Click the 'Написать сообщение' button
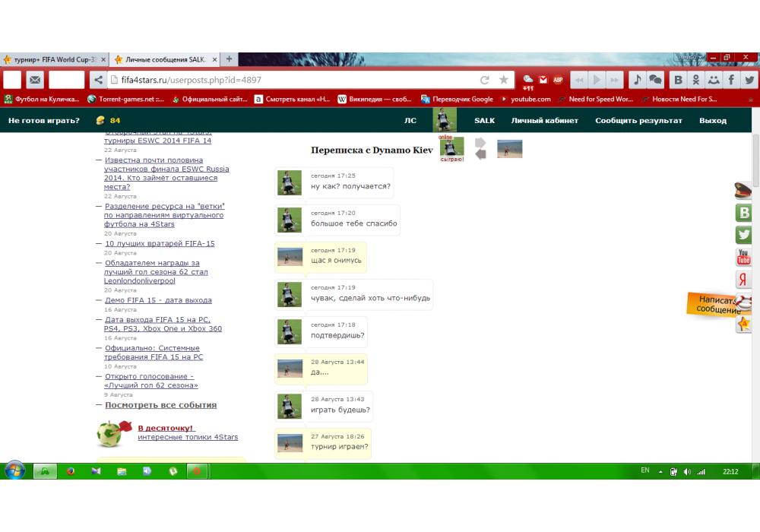The height and width of the screenshot is (532, 760). click(x=718, y=305)
